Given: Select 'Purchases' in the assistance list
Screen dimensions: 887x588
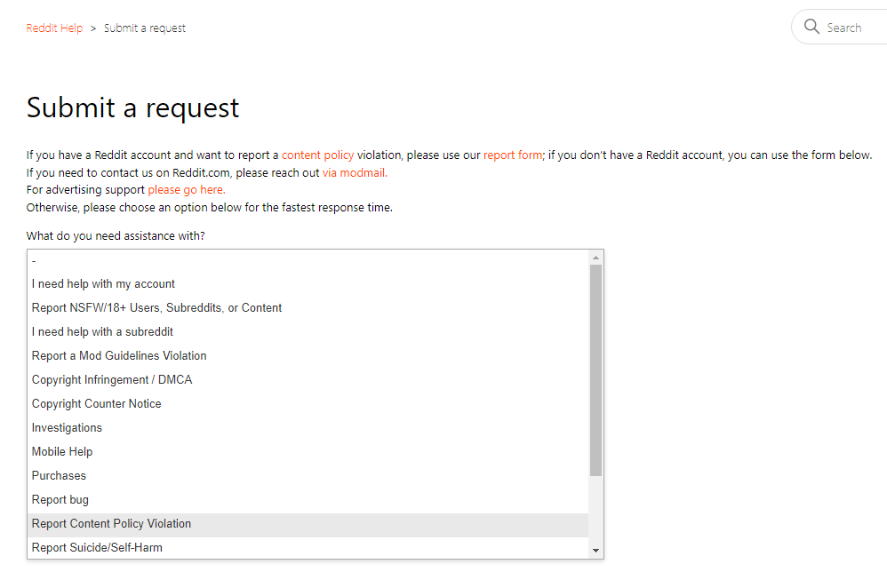Looking at the screenshot, I should click(x=308, y=476).
